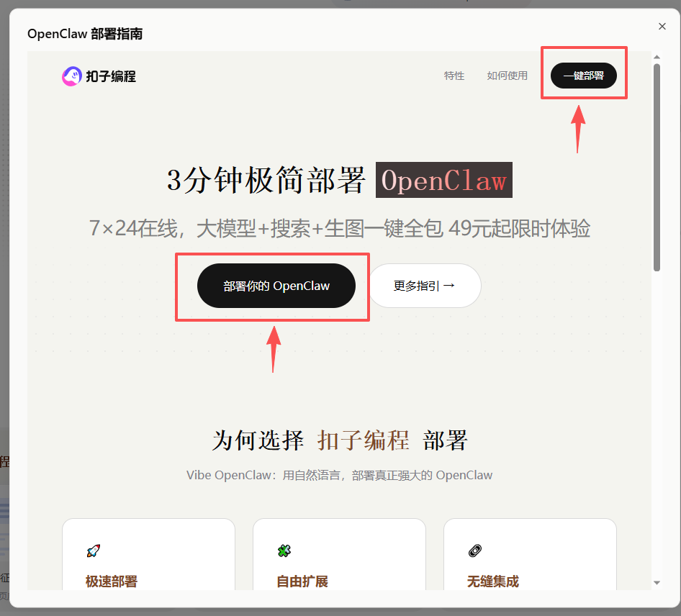Click the Vibe OpenClaw description line
This screenshot has height=616, width=681.
339,476
